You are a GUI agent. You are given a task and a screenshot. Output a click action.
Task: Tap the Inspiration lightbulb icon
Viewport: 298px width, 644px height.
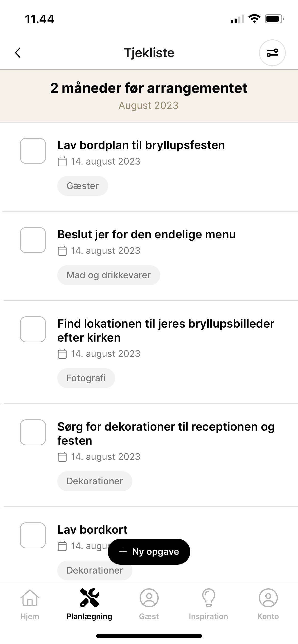click(209, 598)
